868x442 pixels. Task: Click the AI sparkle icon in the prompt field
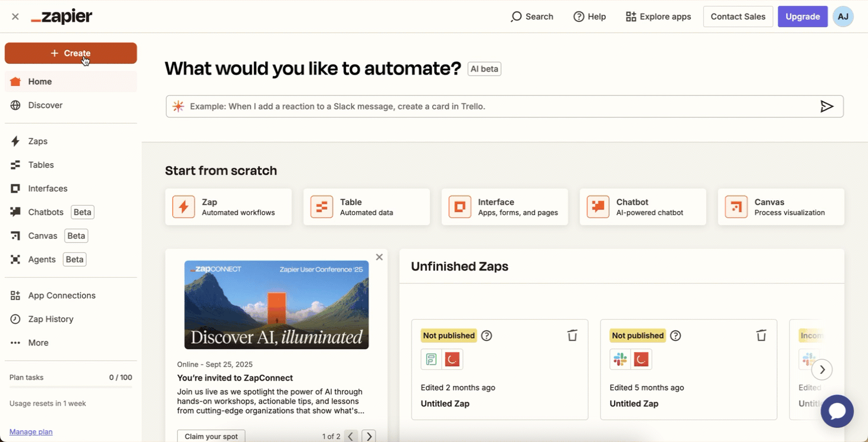tap(178, 106)
